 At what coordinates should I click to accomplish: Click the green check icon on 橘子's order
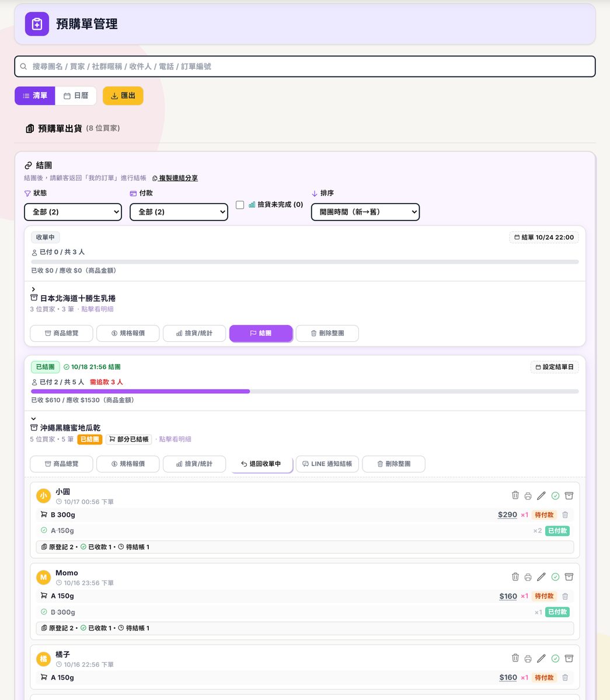click(555, 659)
